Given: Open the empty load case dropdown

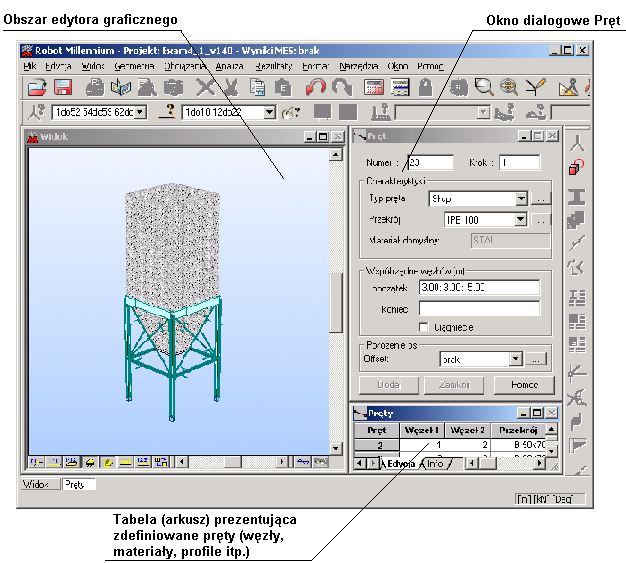Looking at the screenshot, I should click(483, 113).
